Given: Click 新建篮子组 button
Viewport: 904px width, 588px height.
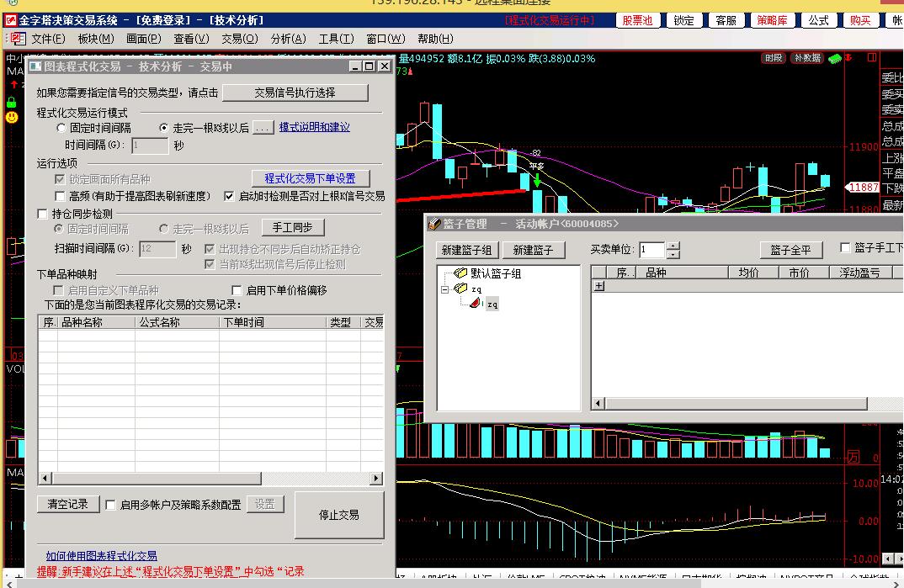Looking at the screenshot, I should (466, 250).
